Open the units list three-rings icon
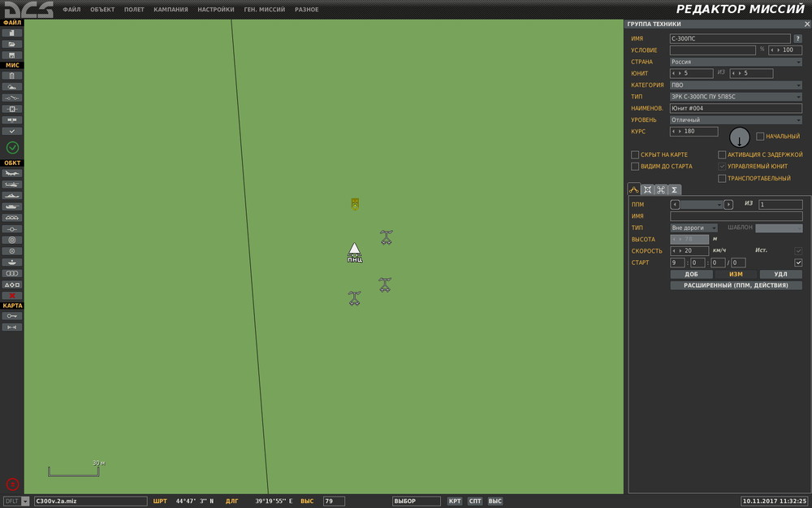This screenshot has width=812, height=508. (12, 273)
